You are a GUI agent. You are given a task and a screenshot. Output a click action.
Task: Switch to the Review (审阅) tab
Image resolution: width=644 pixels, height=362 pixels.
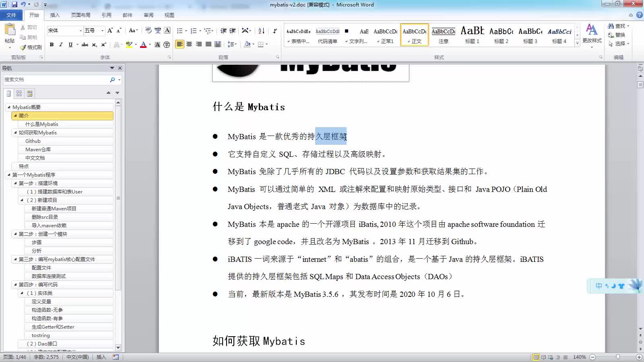point(149,15)
